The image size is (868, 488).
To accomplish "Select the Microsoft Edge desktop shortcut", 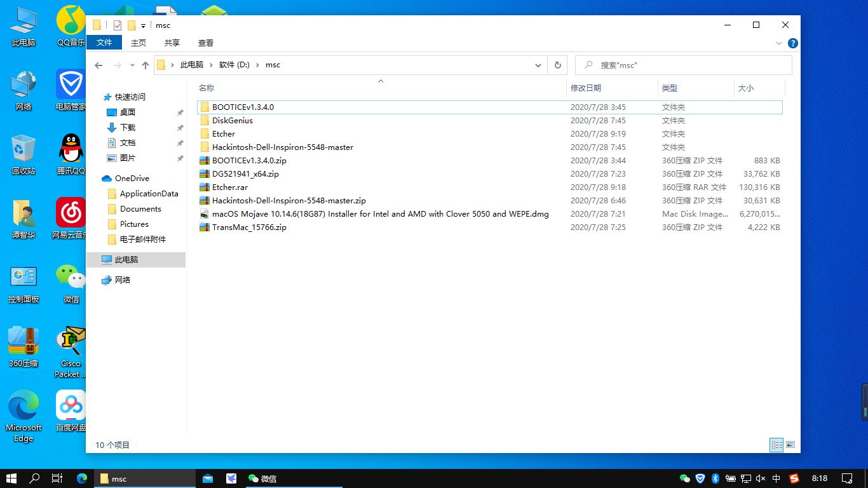I will click(x=24, y=416).
